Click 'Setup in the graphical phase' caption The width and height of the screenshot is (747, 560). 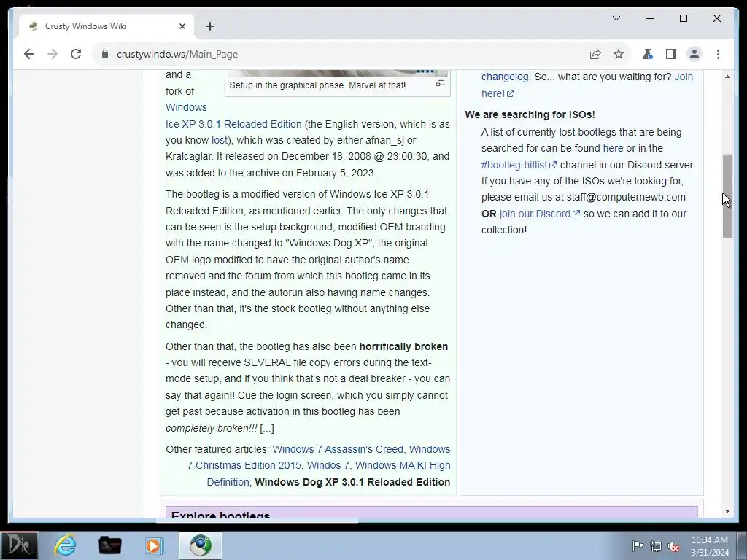point(317,85)
